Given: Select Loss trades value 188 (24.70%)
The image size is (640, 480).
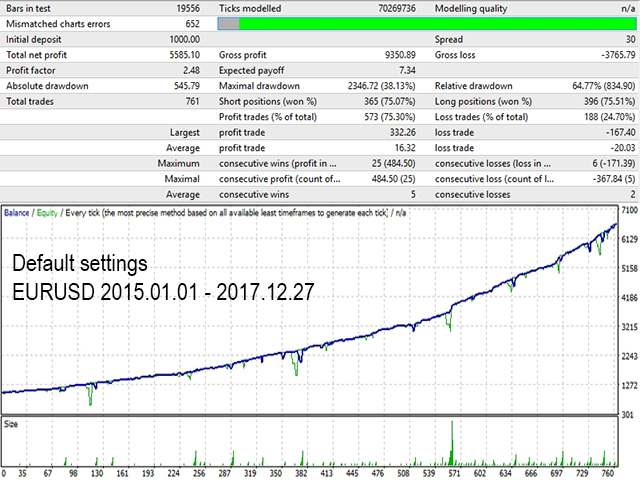Looking at the screenshot, I should (610, 117).
